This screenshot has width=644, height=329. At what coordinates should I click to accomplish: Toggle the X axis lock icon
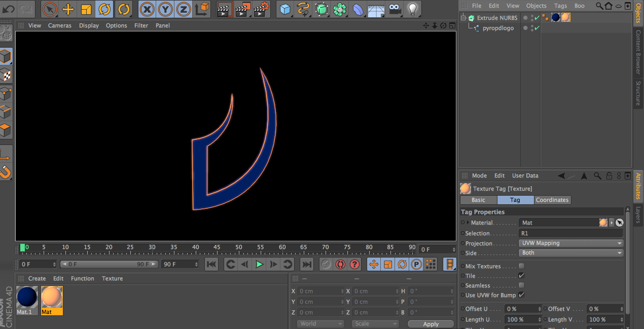point(147,9)
